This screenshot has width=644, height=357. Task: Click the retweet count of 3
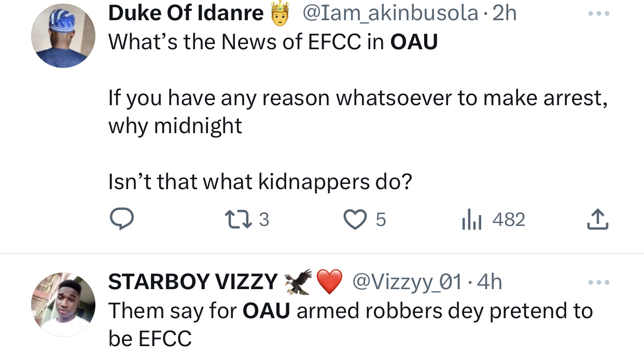[263, 220]
